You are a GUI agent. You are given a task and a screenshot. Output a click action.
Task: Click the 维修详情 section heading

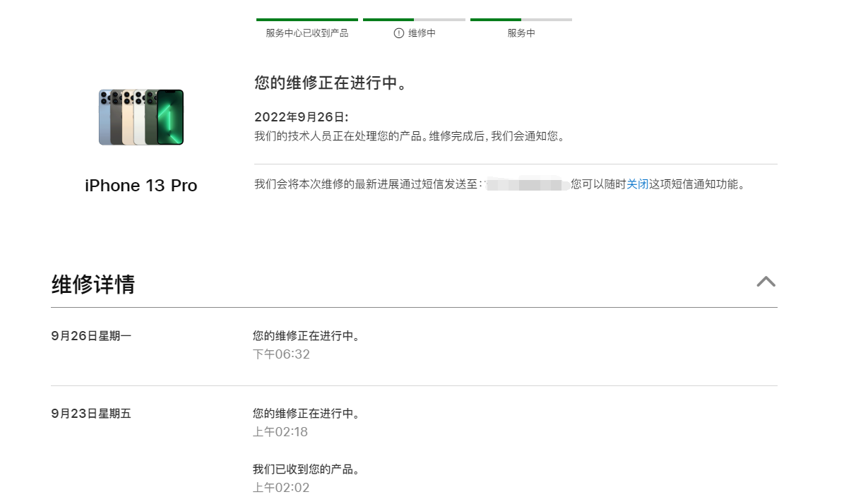pos(93,284)
